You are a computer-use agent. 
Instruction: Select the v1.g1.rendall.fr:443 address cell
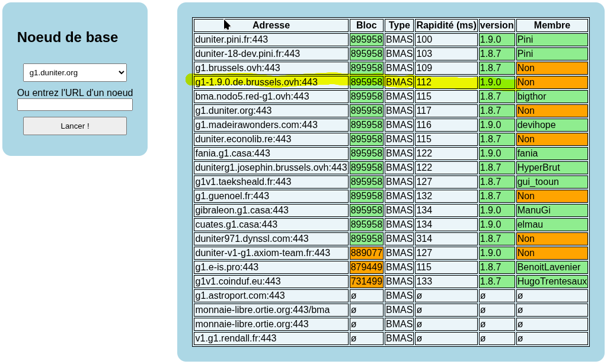[271, 339]
